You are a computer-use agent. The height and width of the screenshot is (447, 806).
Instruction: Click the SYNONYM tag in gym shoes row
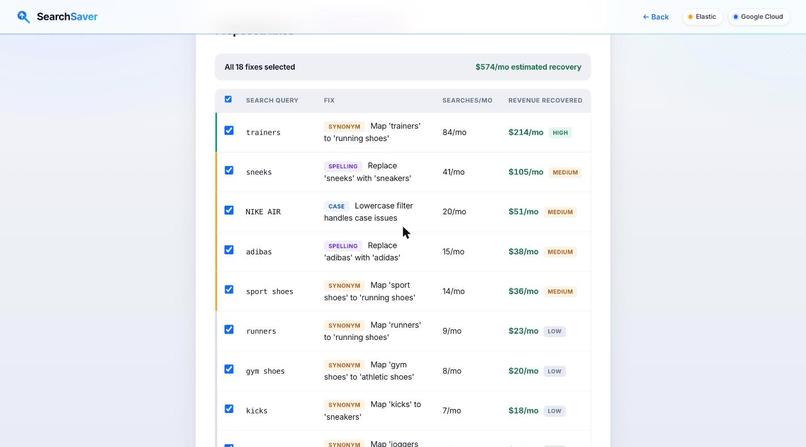click(344, 365)
